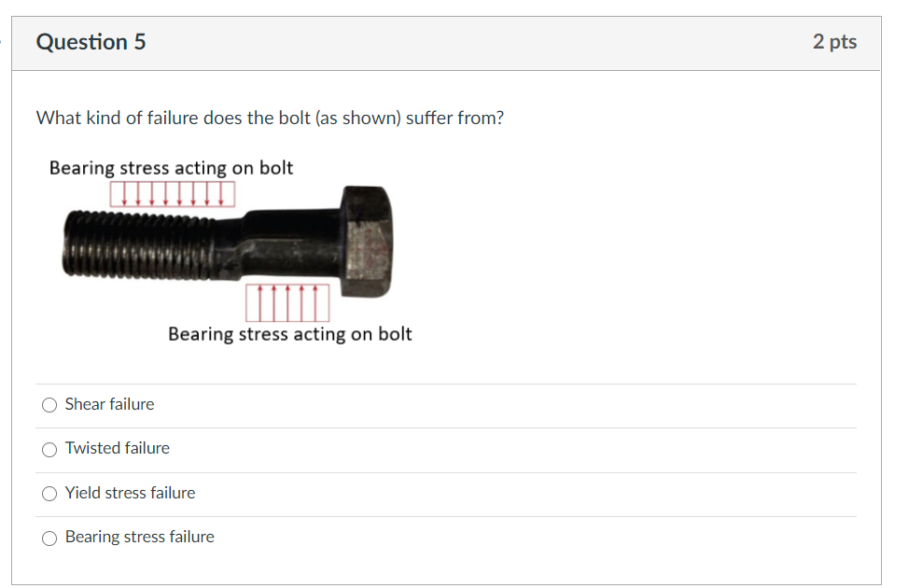Click the upper bearing stress arrows diagram
Image resolution: width=909 pixels, height=588 pixels.
[173, 193]
